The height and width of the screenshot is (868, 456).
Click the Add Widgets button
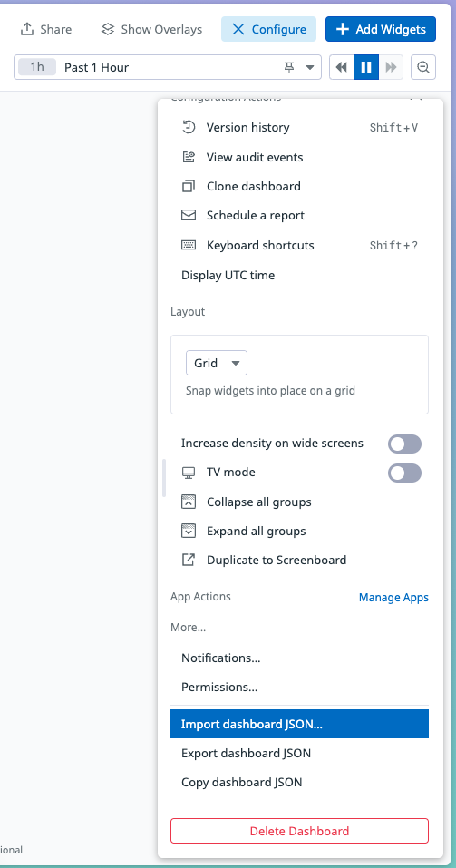381,29
